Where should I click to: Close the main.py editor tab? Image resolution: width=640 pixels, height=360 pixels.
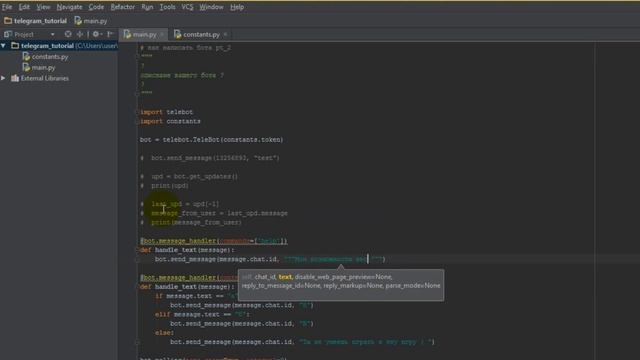click(162, 35)
